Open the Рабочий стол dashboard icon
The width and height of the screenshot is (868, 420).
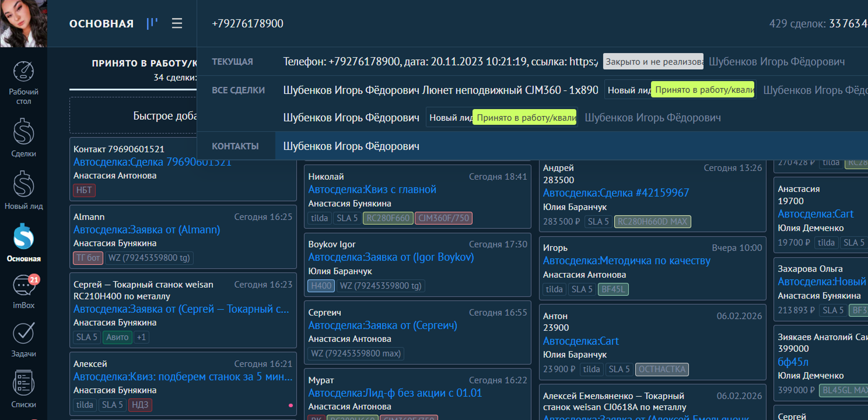23,83
